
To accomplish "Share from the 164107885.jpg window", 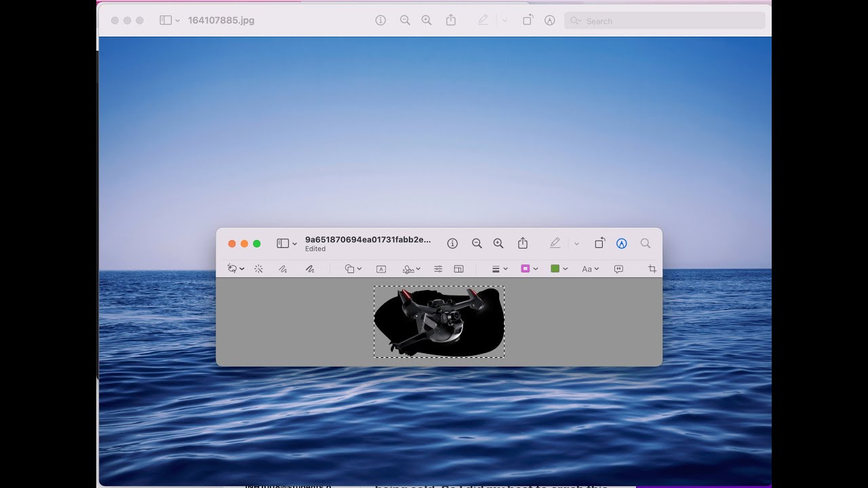I will tap(451, 20).
